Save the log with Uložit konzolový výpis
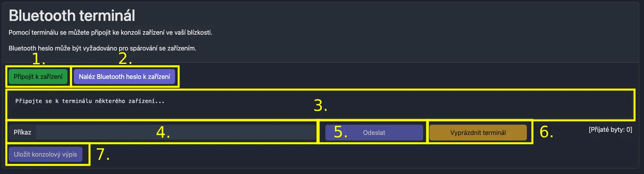The image size is (644, 174). click(x=45, y=154)
